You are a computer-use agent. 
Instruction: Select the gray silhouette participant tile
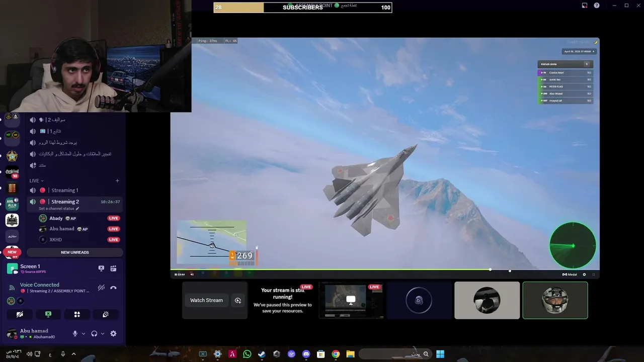click(x=487, y=300)
